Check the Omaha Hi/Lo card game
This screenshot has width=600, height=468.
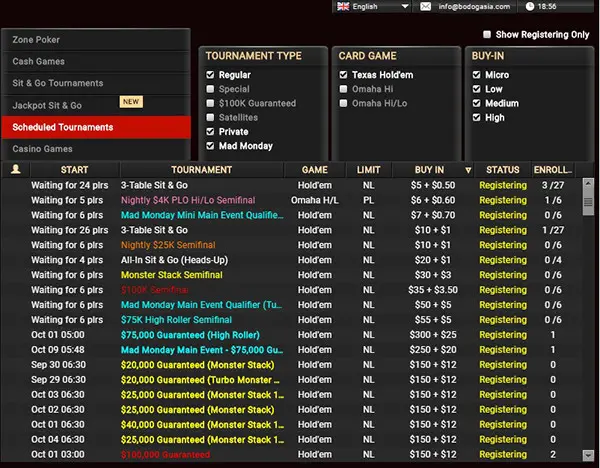(343, 103)
